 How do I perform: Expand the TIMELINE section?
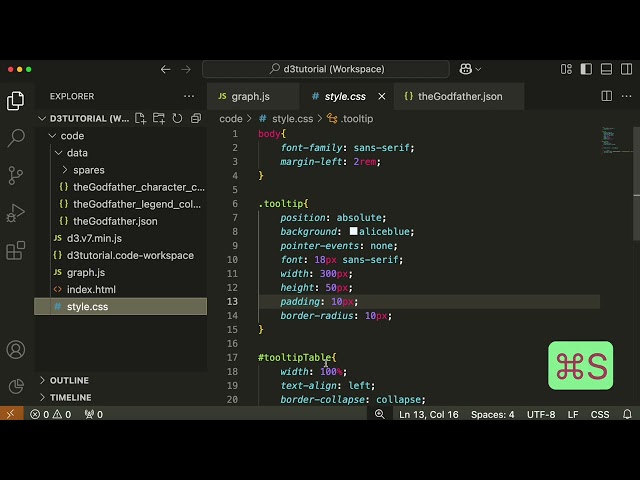point(70,398)
